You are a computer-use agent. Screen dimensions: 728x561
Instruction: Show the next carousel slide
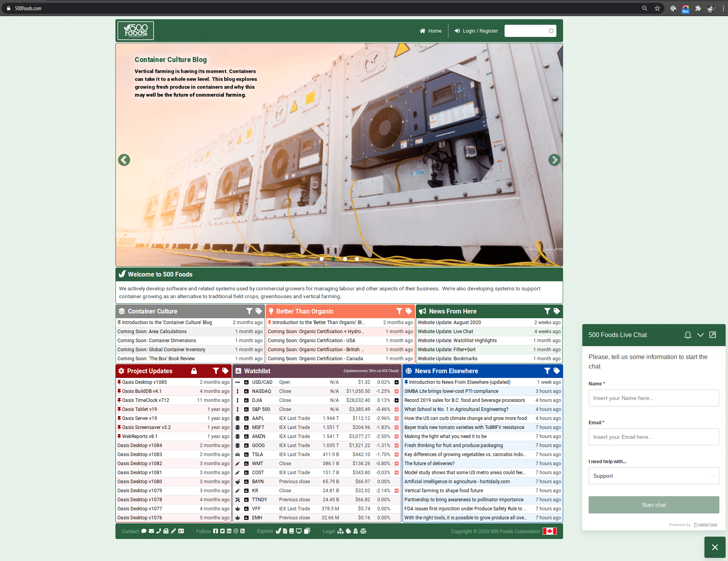coord(554,160)
